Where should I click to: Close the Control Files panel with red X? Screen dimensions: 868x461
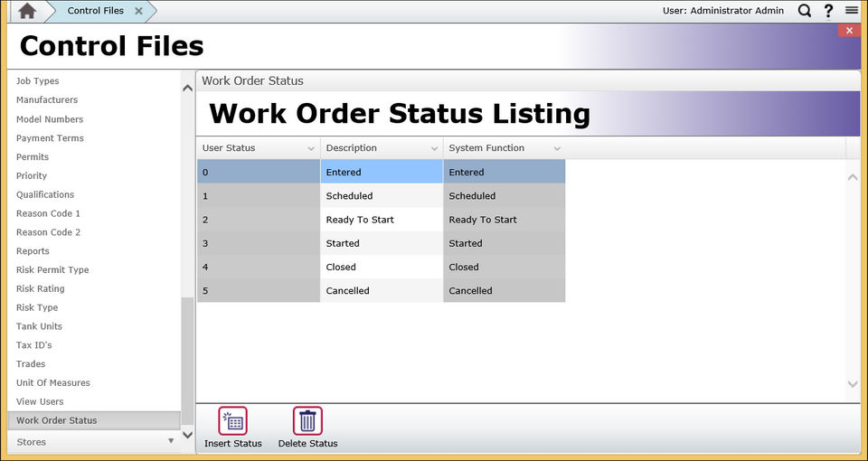tap(849, 31)
